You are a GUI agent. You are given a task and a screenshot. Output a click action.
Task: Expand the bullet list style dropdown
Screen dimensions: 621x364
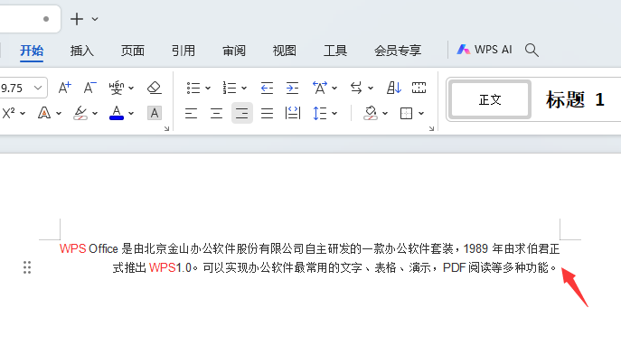(208, 88)
